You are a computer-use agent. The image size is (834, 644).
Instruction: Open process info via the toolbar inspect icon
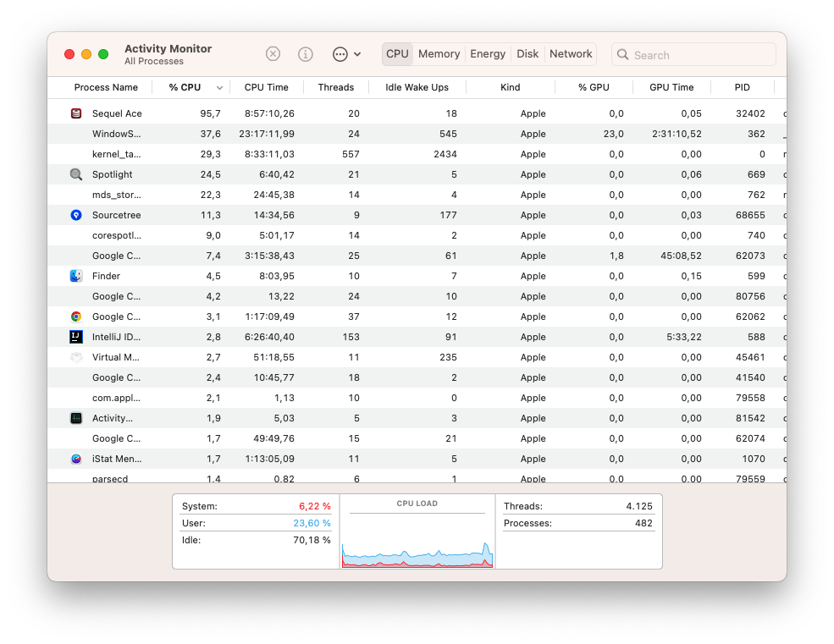click(305, 53)
